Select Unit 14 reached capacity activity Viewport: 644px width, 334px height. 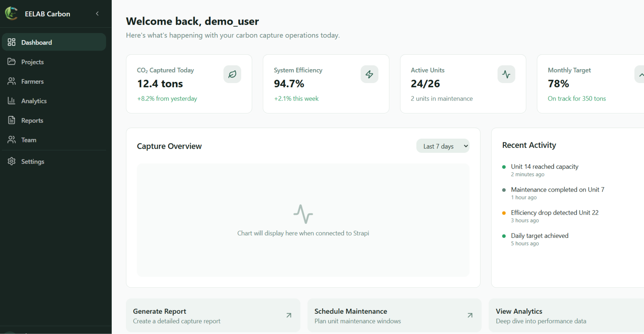[x=544, y=167]
